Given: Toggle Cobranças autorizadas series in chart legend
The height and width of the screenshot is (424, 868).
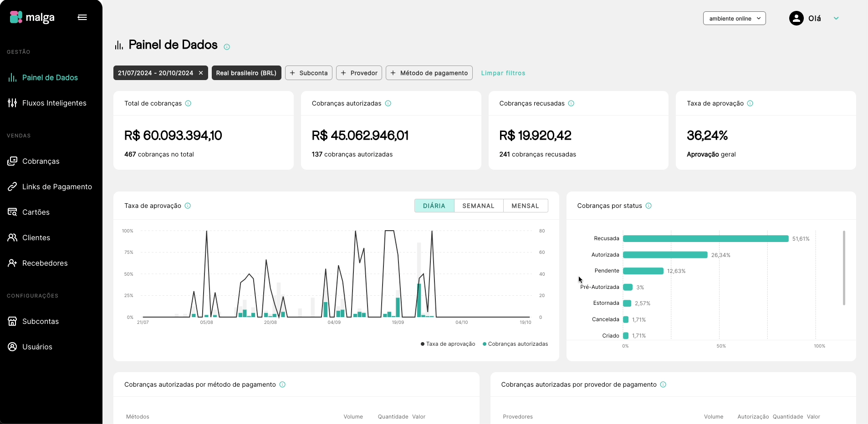Looking at the screenshot, I should 516,344.
